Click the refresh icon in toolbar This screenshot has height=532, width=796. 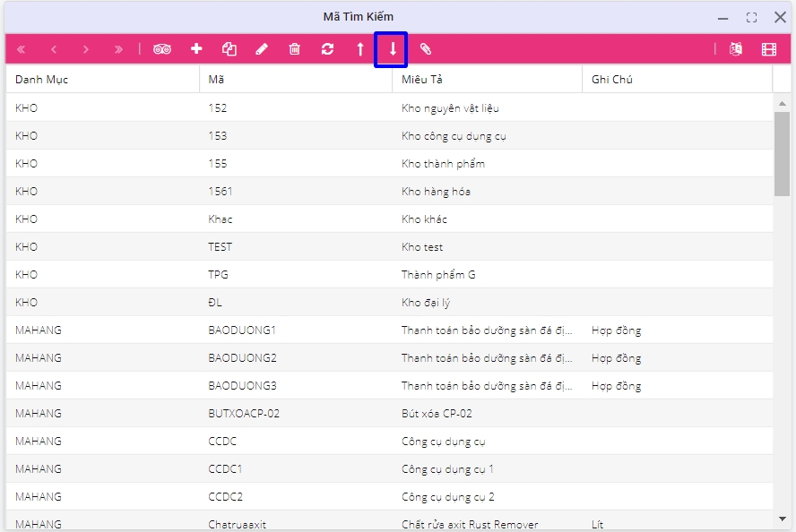(x=327, y=49)
